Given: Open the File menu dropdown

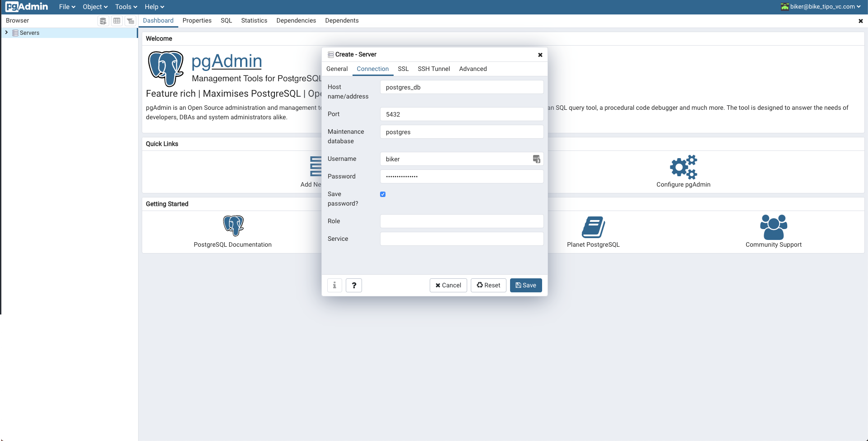Looking at the screenshot, I should (x=67, y=7).
